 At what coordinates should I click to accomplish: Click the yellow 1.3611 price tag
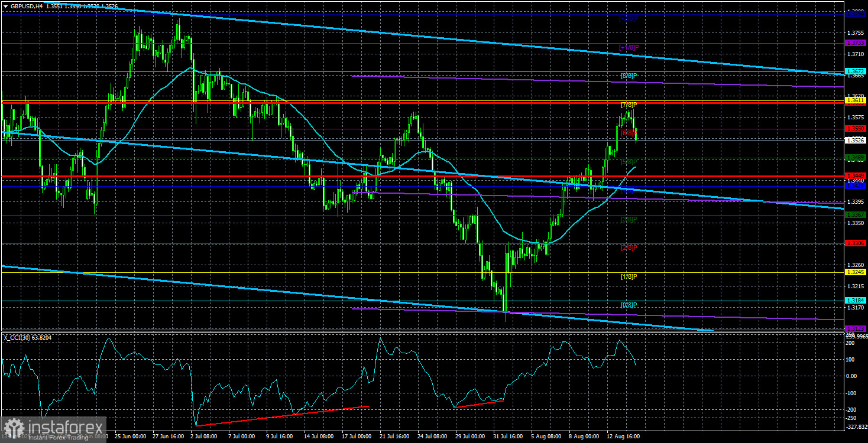856,101
